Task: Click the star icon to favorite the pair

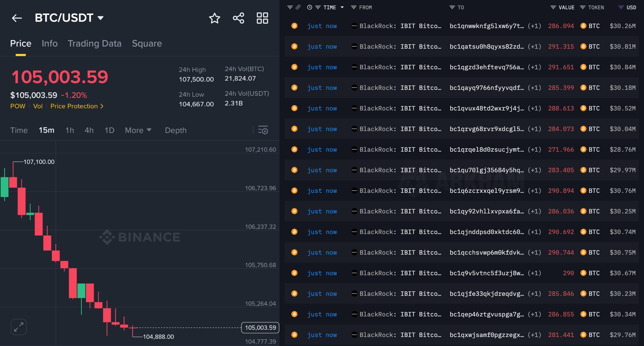Action: point(215,18)
